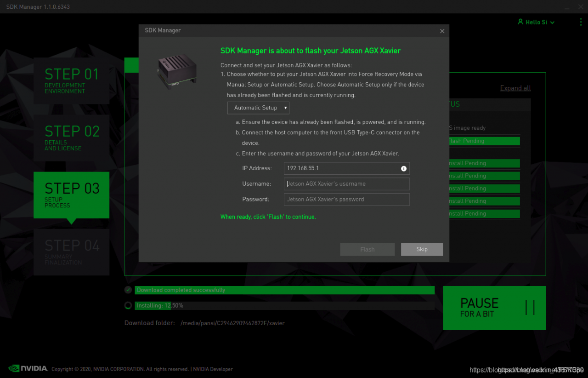Click the SDK Manager 1.1.0.6343 window title
The image size is (588, 378).
[38, 7]
